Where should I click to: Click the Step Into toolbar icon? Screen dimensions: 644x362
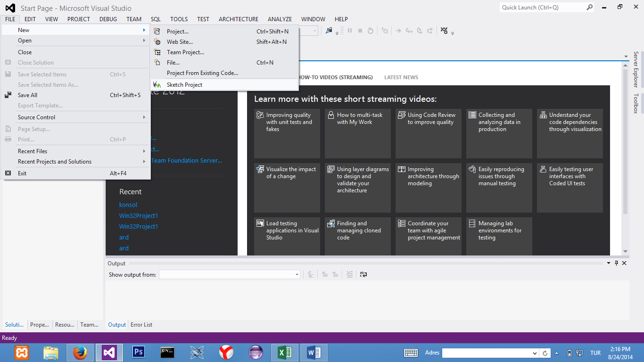click(x=409, y=31)
